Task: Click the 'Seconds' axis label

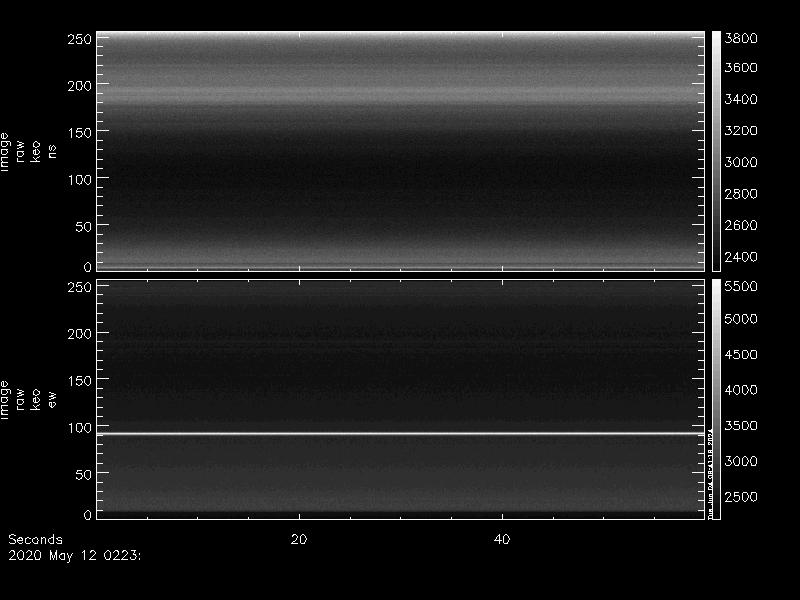Action: tap(34, 539)
